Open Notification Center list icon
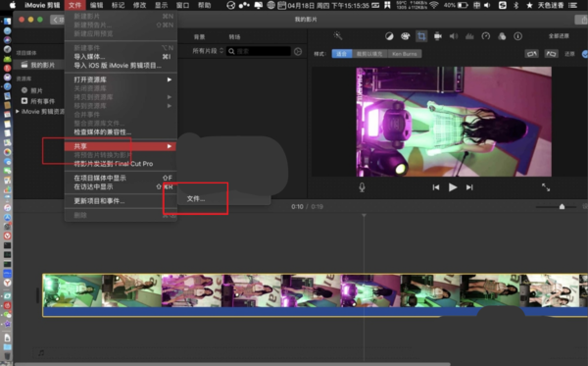588x366 pixels. tap(572, 5)
